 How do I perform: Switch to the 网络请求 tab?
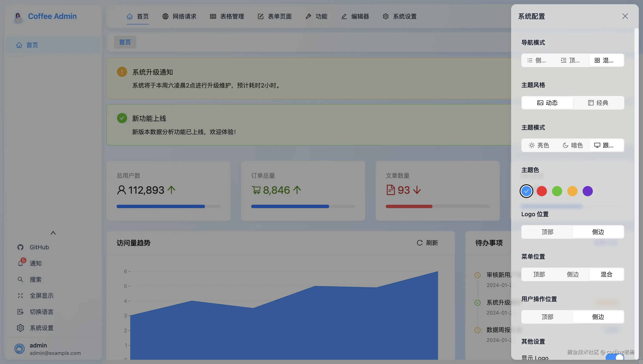pos(179,16)
